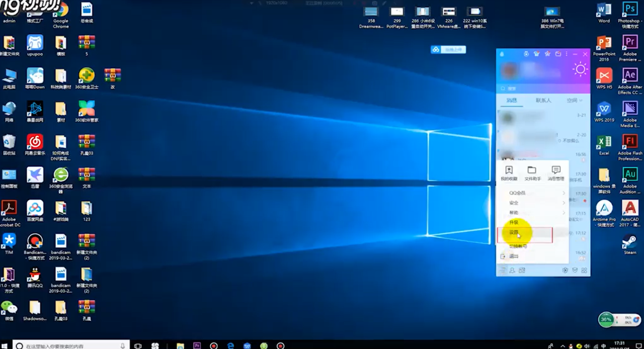This screenshot has height=349, width=644.
Task: Open the Adobe Flash Professional desktop shortcut
Action: [x=629, y=147]
